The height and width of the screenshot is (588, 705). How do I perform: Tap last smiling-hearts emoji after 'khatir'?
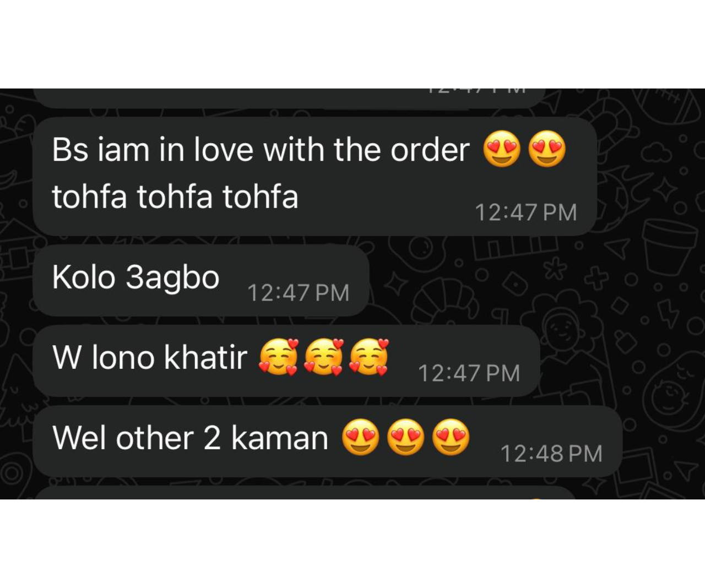pyautogui.click(x=369, y=357)
